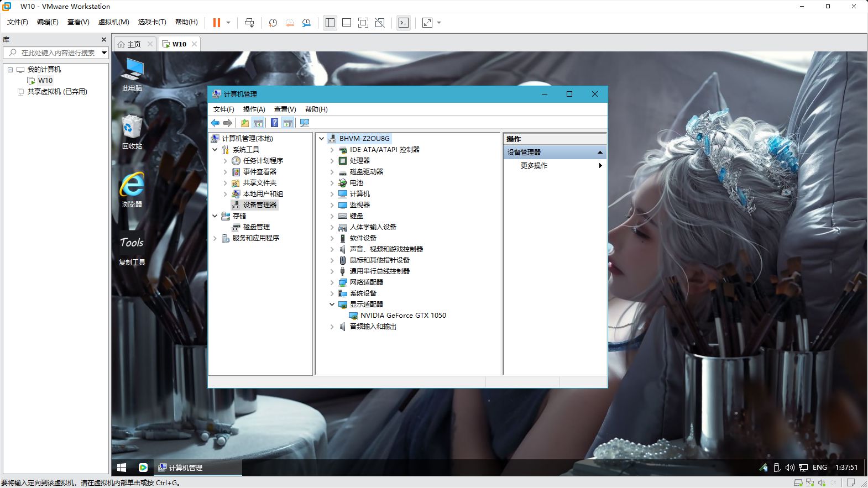Click green play icon on guest taskbar
868x488 pixels.
click(143, 468)
